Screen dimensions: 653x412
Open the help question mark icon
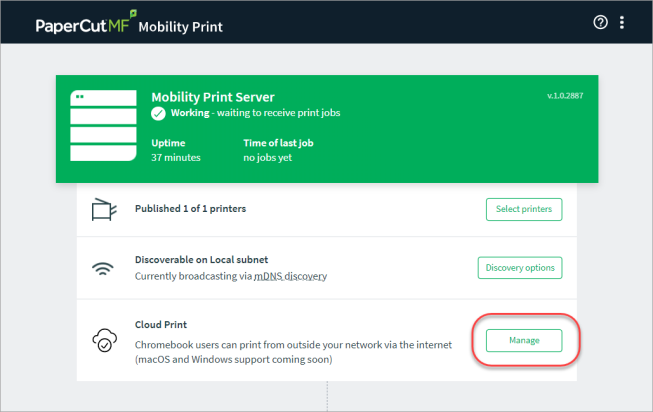[600, 22]
